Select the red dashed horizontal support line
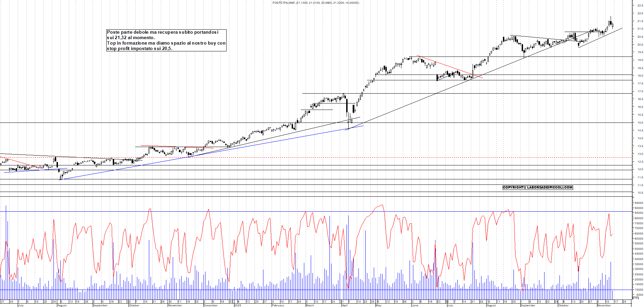The height and width of the screenshot is (307, 644). click(307, 157)
